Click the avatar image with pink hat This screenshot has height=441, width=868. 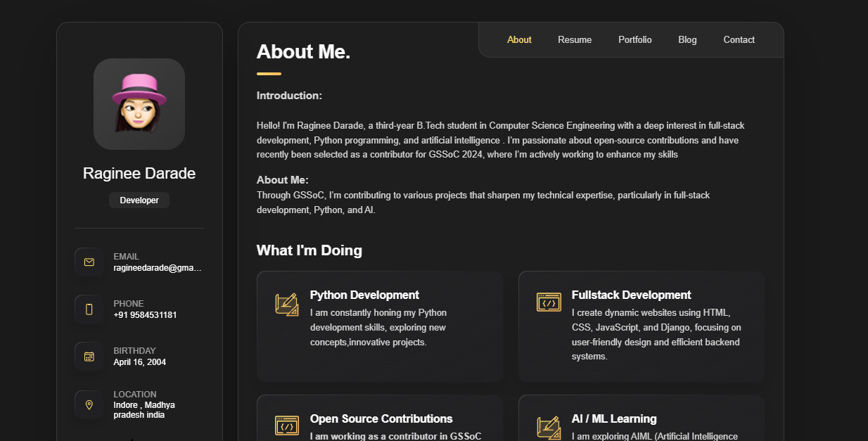(139, 104)
